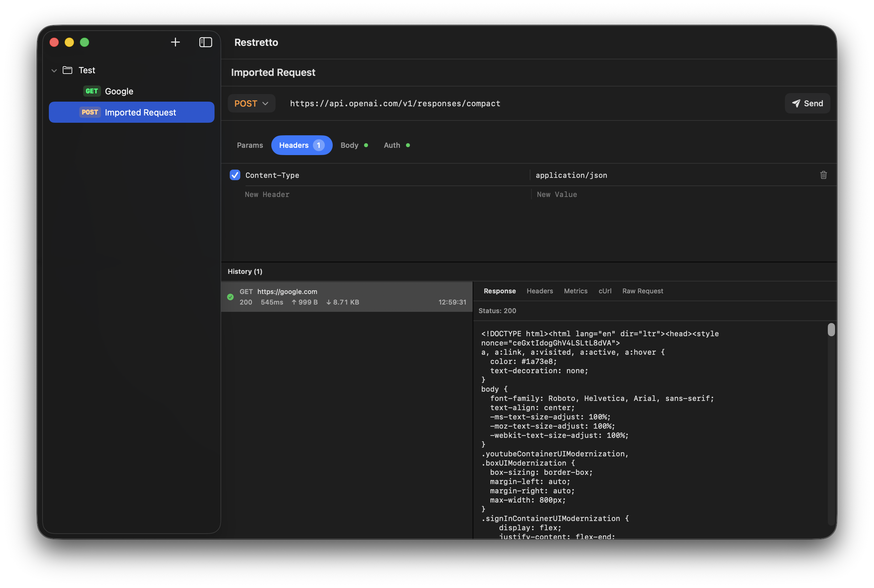Viewport: 874px width, 588px height.
Task: Enable the Body tab's green indicator dot
Action: (366, 145)
